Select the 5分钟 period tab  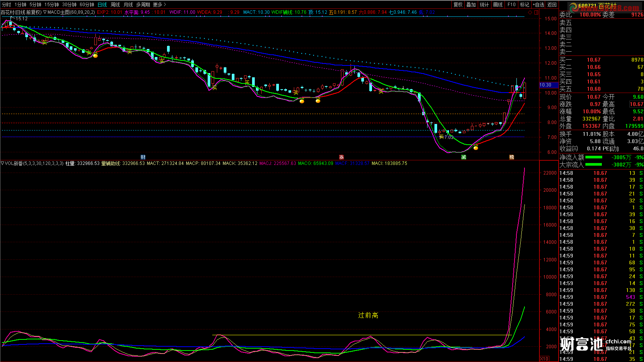pyautogui.click(x=35, y=5)
